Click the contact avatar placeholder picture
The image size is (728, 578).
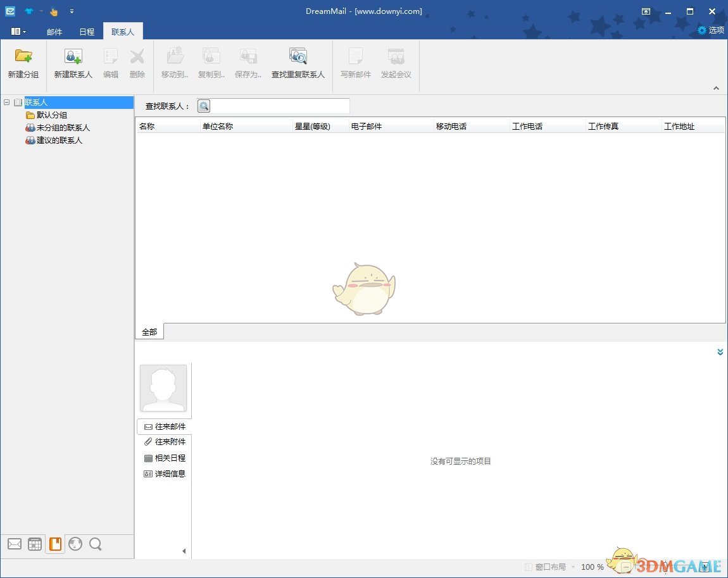coord(163,388)
